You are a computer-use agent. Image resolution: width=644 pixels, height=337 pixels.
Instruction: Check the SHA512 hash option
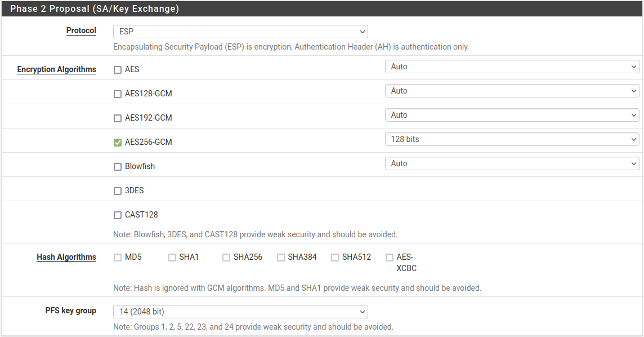[x=336, y=257]
